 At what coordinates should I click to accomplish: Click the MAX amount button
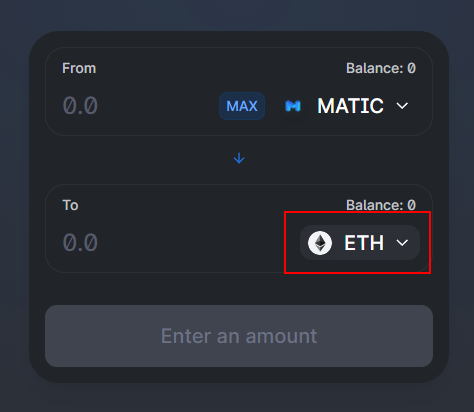pos(242,106)
